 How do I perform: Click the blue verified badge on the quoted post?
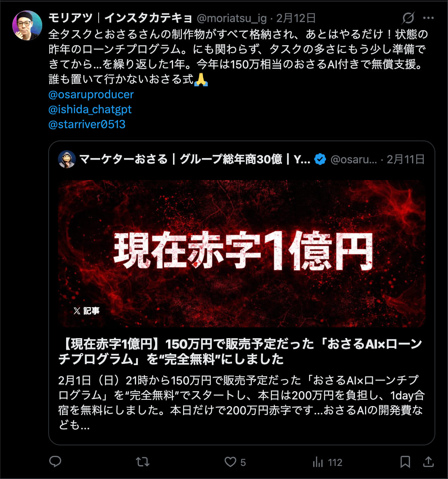[x=320, y=160]
